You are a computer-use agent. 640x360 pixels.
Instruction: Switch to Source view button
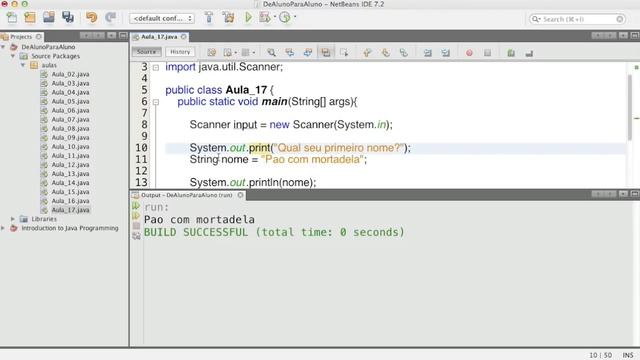click(147, 52)
